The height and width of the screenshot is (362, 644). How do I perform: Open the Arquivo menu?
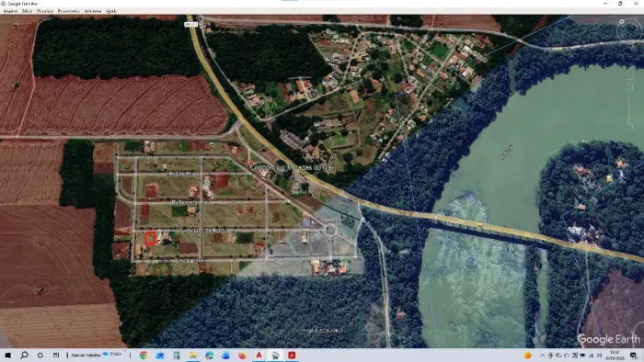10,11
